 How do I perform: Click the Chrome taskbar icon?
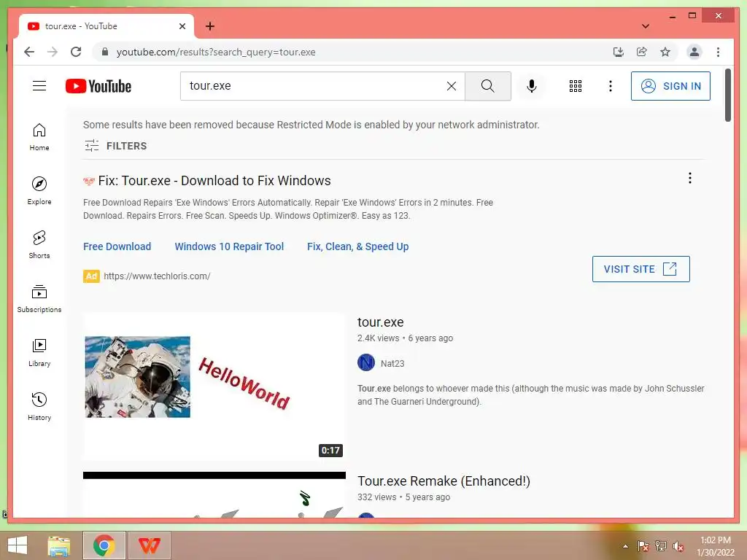[104, 545]
